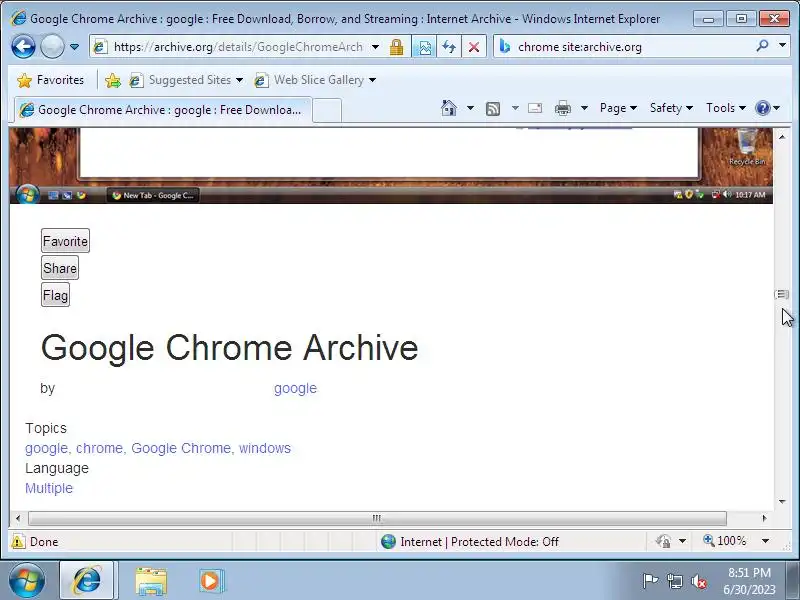Open the windows topic link
Screen dimensions: 800x600
click(x=265, y=448)
